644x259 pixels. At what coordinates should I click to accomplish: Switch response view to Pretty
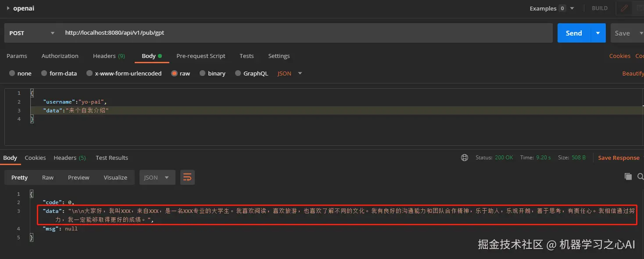click(19, 177)
